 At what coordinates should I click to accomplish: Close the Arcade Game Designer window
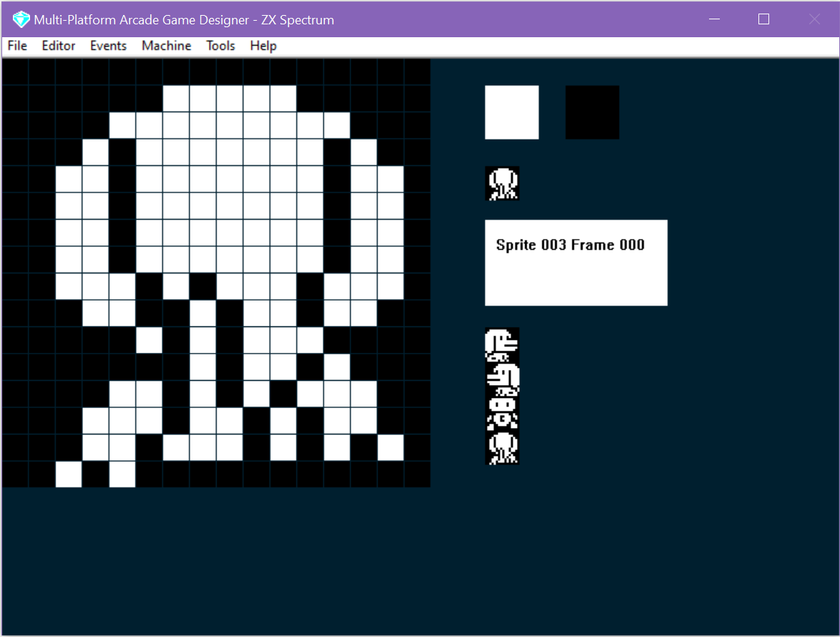coord(814,19)
